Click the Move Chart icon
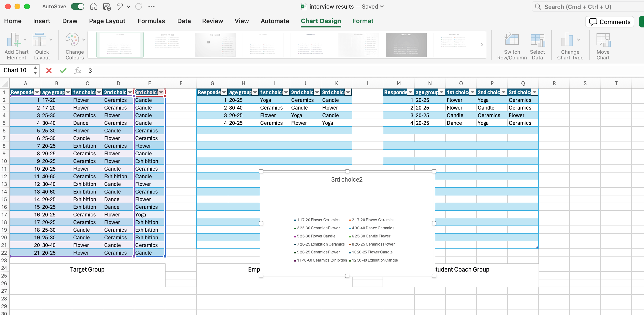This screenshot has width=644, height=315. click(603, 40)
